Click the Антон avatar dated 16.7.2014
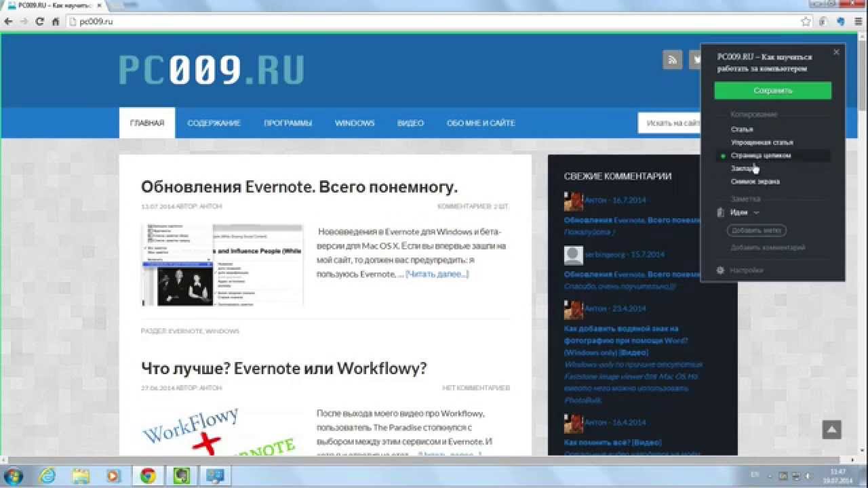 pyautogui.click(x=574, y=201)
